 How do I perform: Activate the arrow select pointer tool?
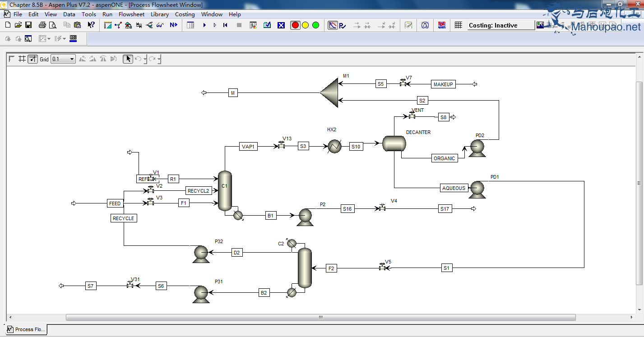128,59
